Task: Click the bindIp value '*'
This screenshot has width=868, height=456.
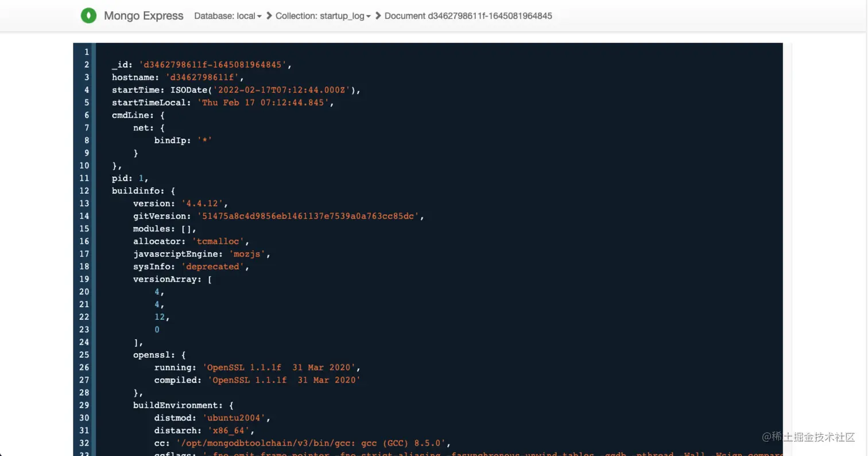Action: (204, 140)
